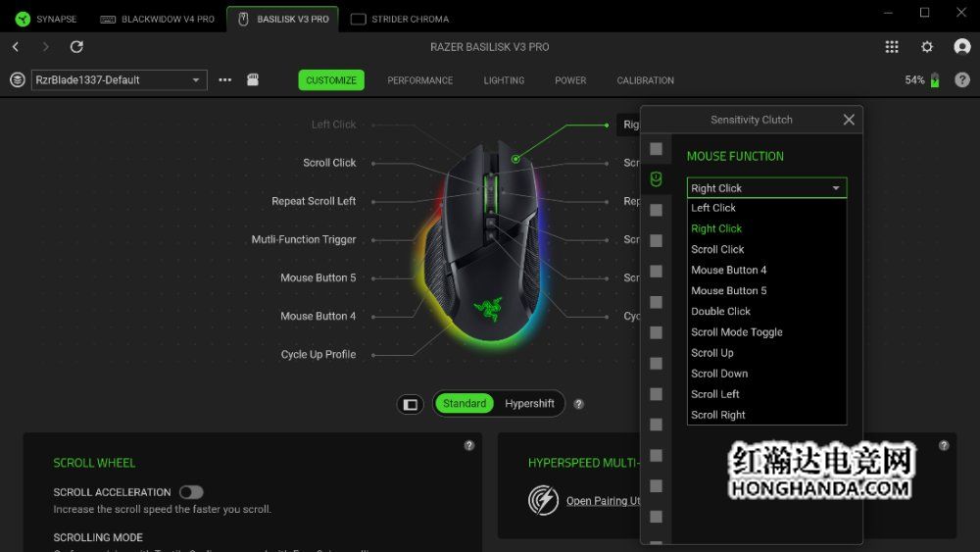Image resolution: width=980 pixels, height=552 pixels.
Task: Choose Right Click option in list
Action: (x=767, y=228)
